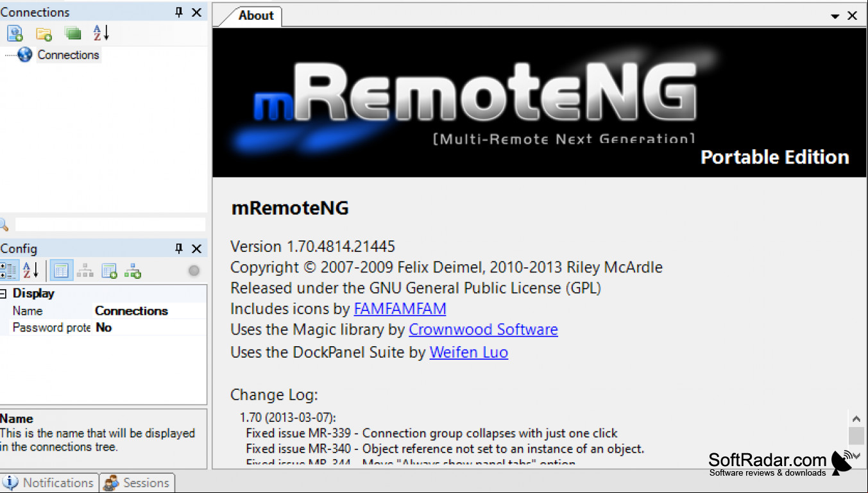This screenshot has height=493, width=868.
Task: Click the 1.70 (2013-03-07) change log heading
Action: [x=288, y=417]
